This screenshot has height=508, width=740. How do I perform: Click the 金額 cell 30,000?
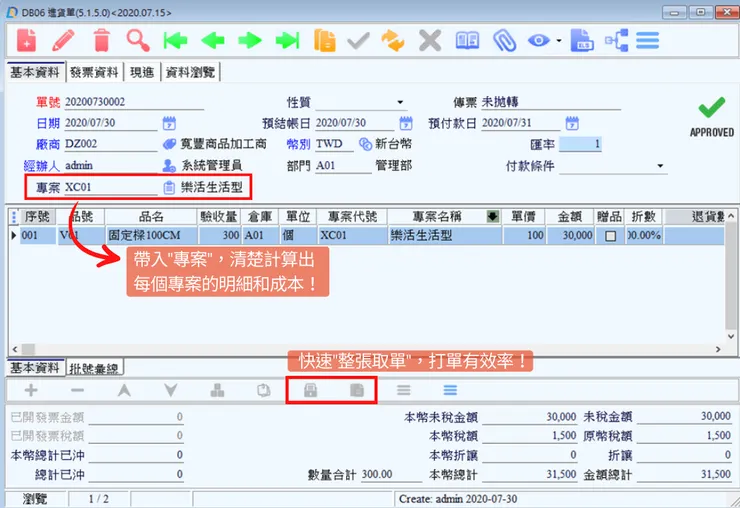(x=570, y=236)
